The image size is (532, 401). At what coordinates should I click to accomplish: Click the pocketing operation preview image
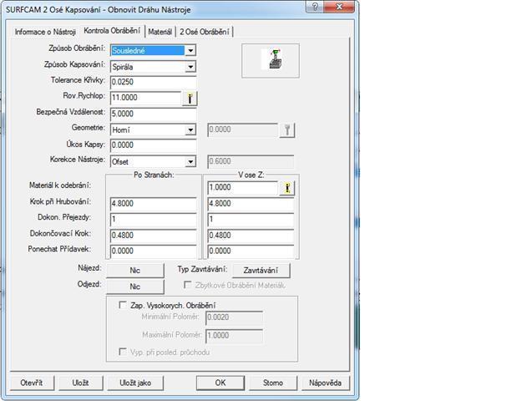point(271,61)
